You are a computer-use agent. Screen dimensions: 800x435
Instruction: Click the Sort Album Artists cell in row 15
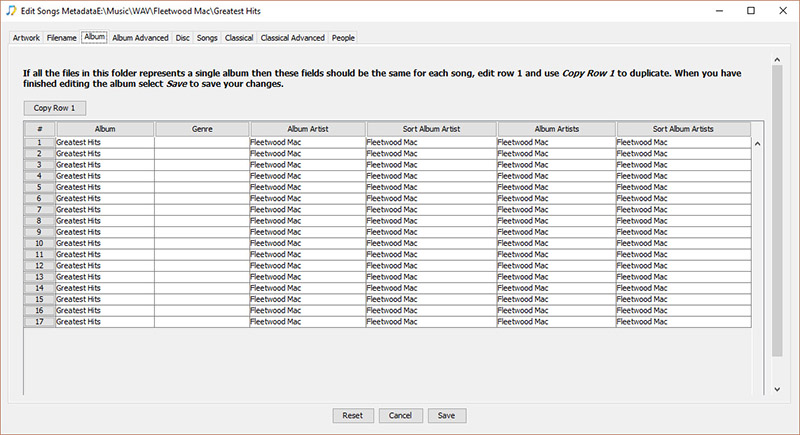click(684, 299)
